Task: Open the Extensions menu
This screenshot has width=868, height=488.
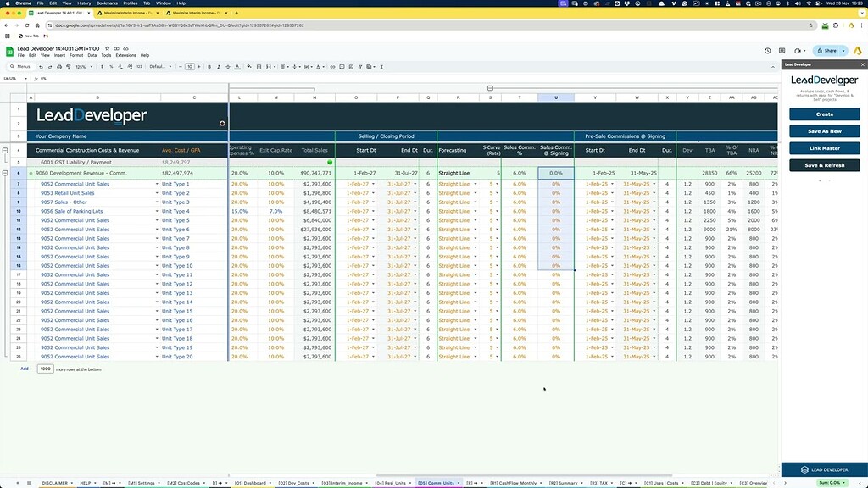Action: [x=125, y=55]
